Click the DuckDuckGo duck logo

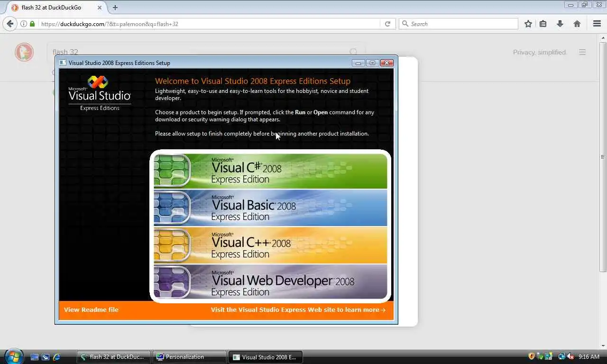click(x=24, y=52)
